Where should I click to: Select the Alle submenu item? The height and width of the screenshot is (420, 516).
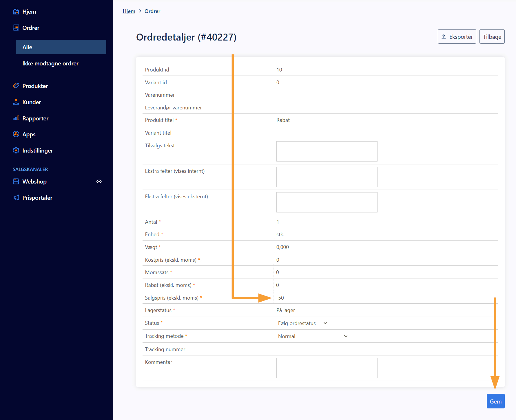(61, 47)
